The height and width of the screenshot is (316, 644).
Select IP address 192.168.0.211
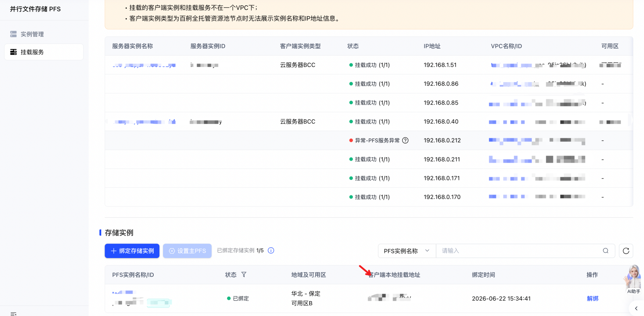coord(442,160)
